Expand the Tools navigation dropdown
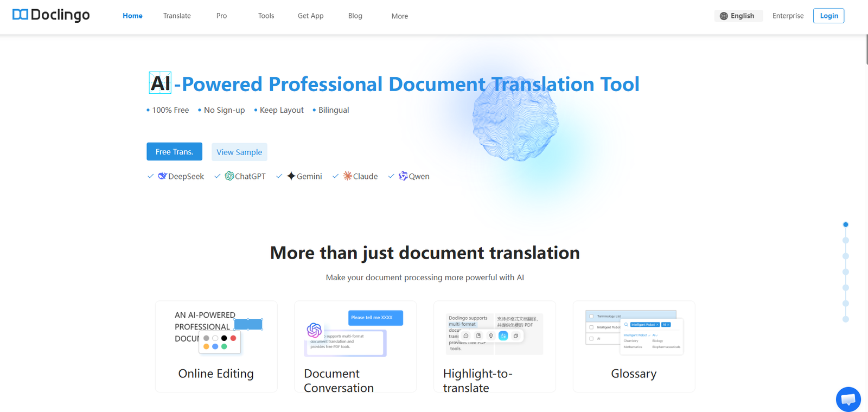This screenshot has width=868, height=412. coord(266,16)
